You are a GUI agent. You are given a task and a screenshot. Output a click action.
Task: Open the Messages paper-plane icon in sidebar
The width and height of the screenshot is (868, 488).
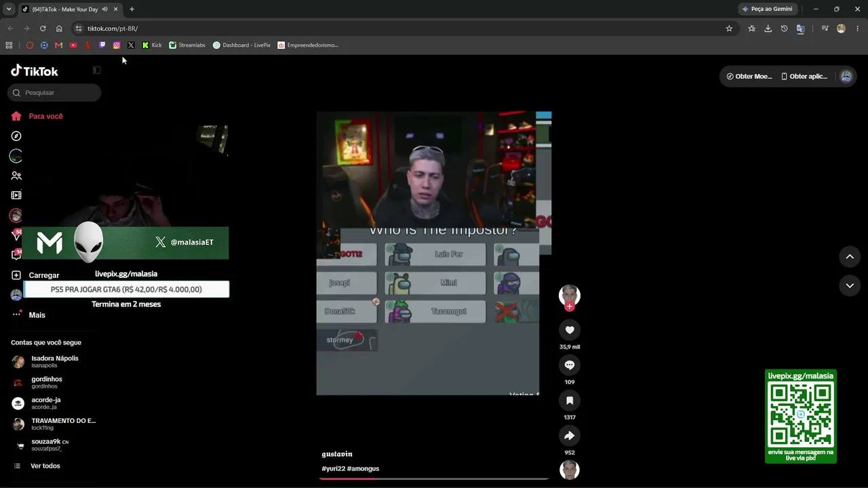pyautogui.click(x=16, y=235)
